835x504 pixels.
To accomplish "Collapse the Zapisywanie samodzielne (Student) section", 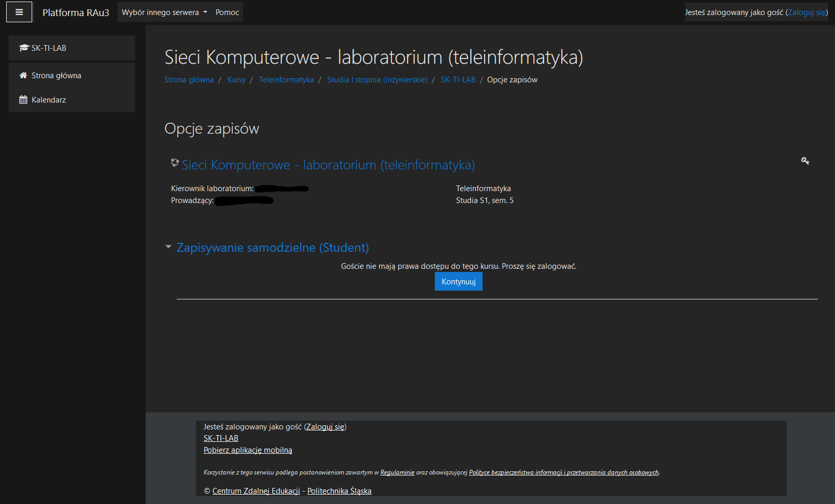I will 168,247.
